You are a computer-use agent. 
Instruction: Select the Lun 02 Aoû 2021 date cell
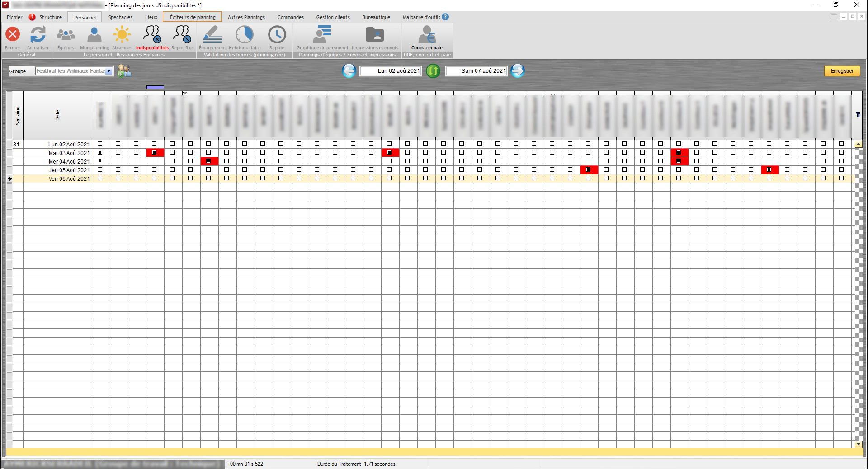58,145
